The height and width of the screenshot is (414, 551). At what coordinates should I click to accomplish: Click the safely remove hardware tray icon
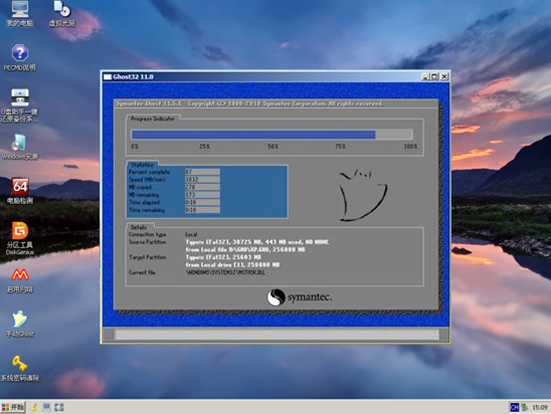pyautogui.click(x=525, y=407)
